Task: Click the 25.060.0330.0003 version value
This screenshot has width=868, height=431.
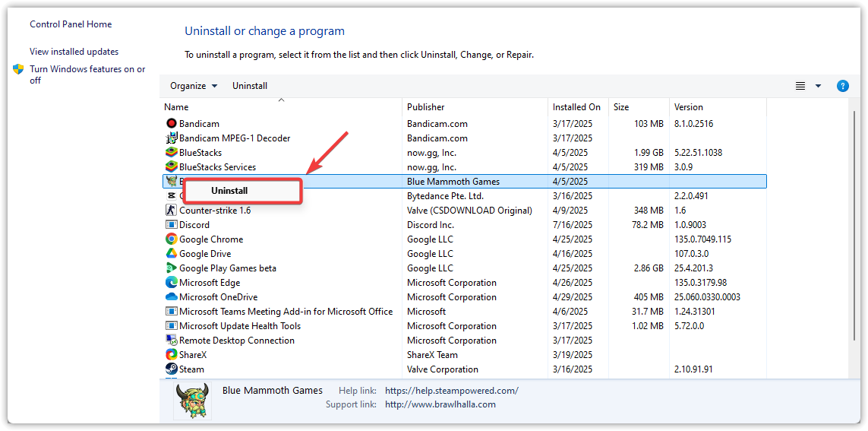Action: (x=707, y=297)
